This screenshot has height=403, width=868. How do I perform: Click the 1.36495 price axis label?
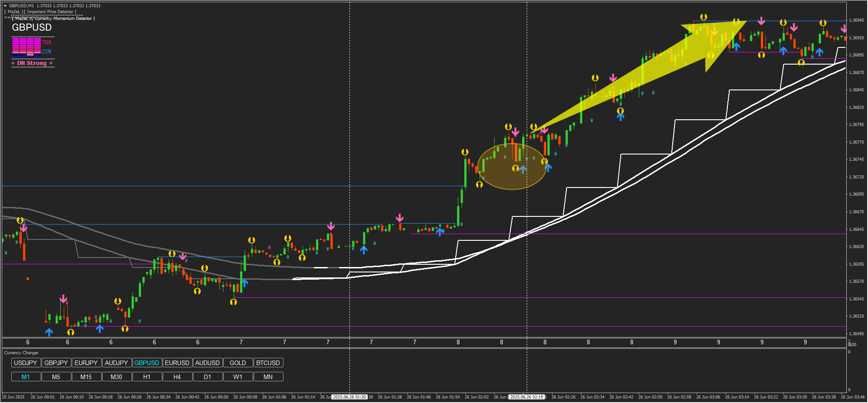point(856,334)
